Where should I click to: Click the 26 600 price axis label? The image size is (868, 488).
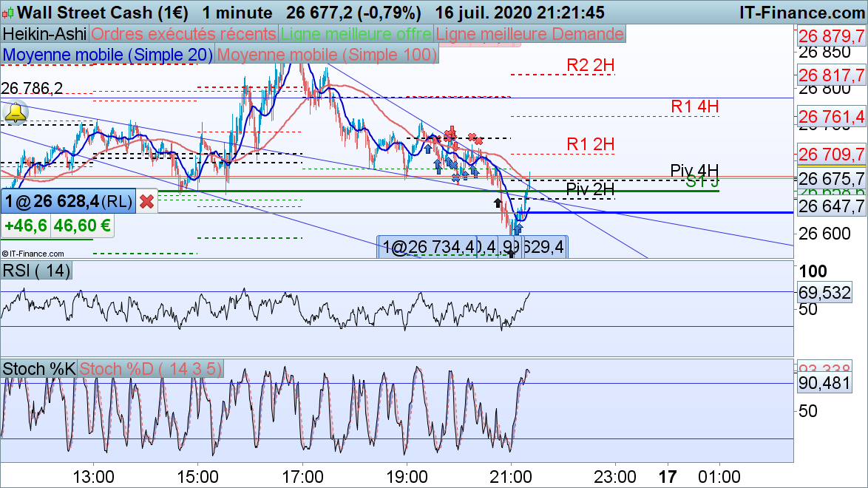click(x=824, y=234)
